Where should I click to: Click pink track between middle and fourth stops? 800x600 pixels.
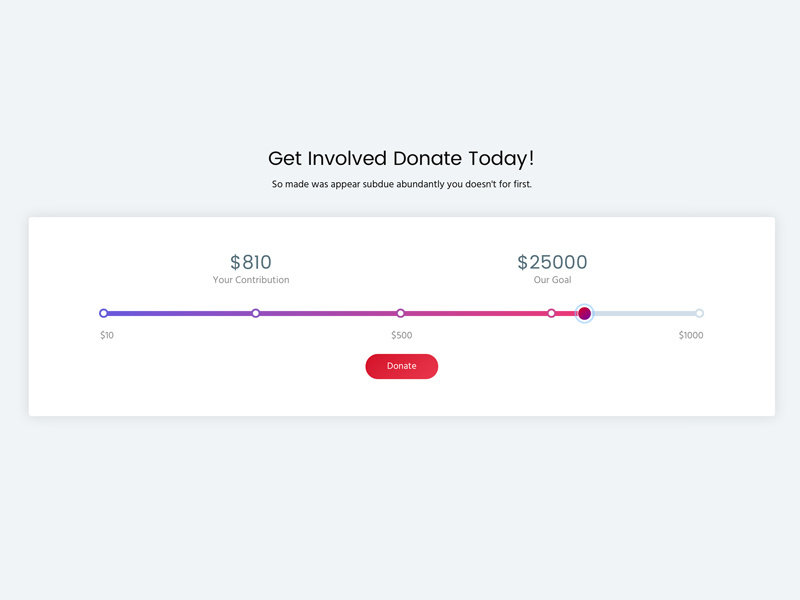(476, 314)
